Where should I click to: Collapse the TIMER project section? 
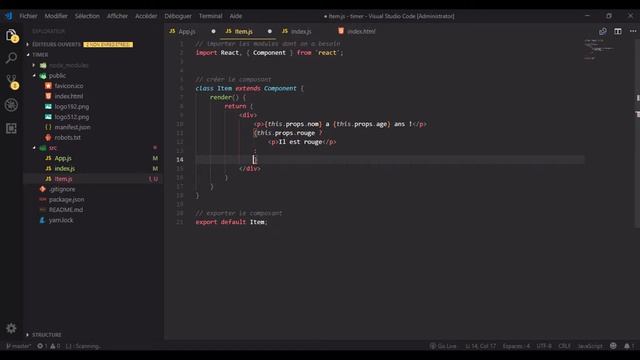[x=40, y=55]
